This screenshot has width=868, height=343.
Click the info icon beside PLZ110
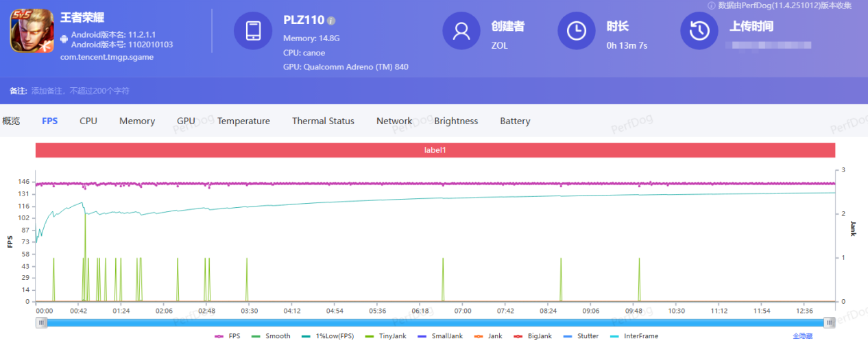332,21
